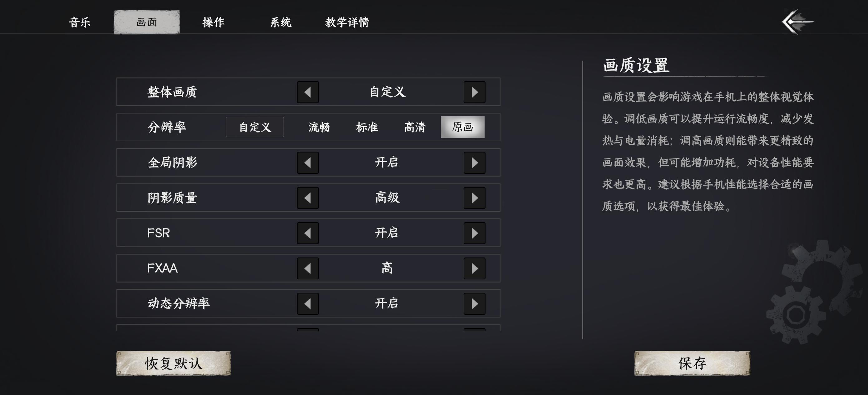Decrease 阴影质量 with left arrow
The width and height of the screenshot is (868, 395).
[307, 198]
